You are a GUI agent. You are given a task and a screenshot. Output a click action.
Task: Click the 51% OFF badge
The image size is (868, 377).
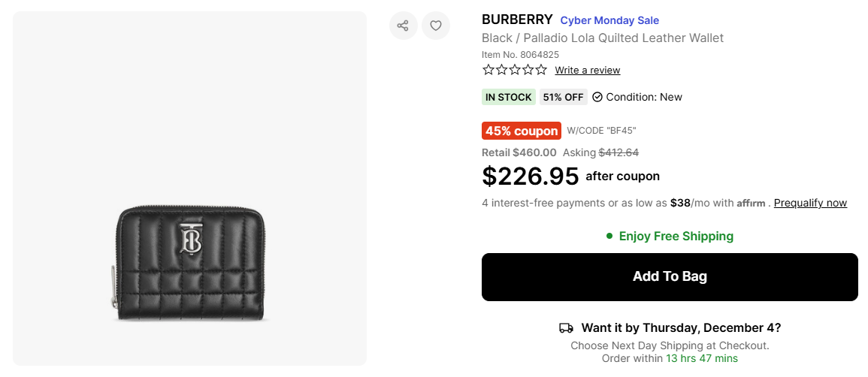(563, 97)
